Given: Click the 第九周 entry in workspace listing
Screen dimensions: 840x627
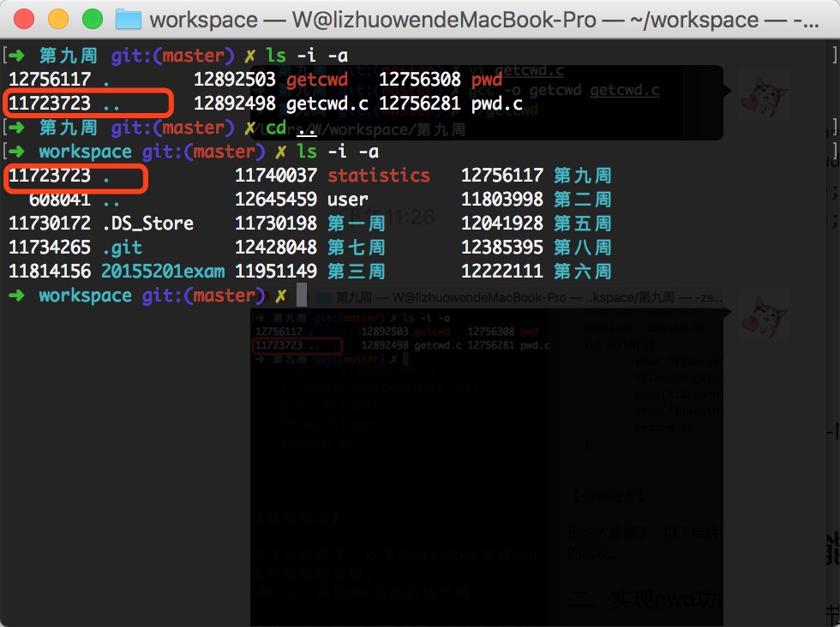Looking at the screenshot, I should tap(582, 176).
